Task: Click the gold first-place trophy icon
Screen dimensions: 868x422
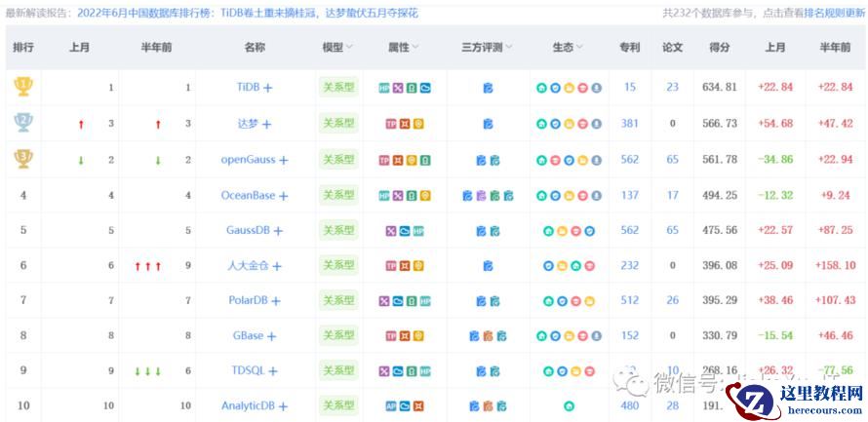Action: pyautogui.click(x=22, y=87)
